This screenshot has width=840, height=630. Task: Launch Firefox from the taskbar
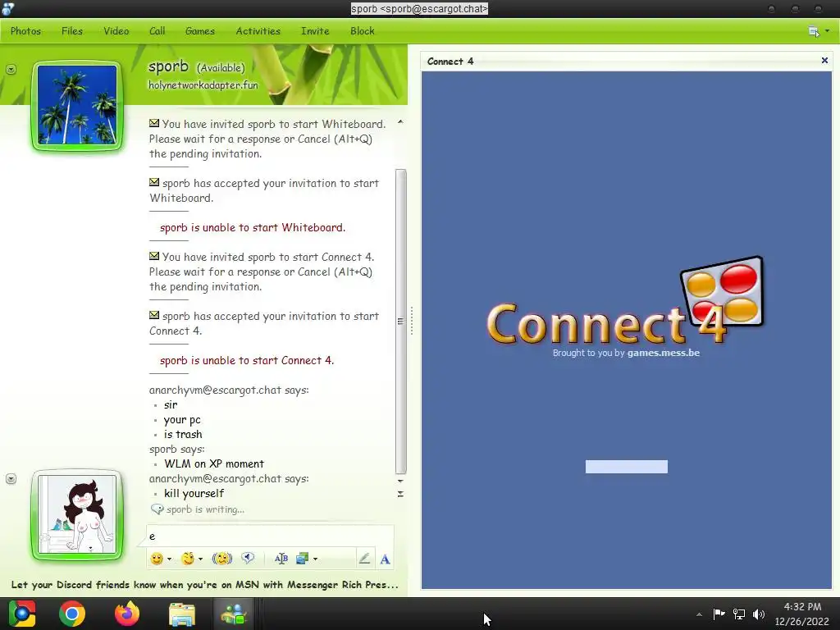127,614
